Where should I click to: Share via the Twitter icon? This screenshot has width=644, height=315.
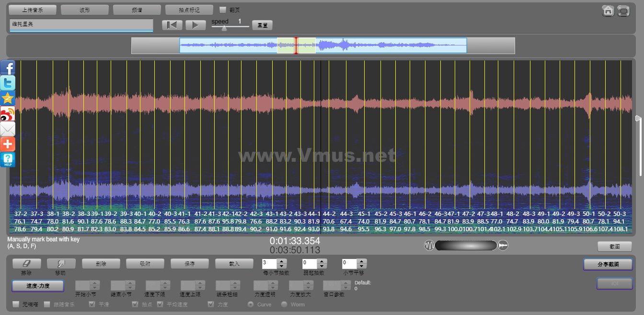[8, 83]
